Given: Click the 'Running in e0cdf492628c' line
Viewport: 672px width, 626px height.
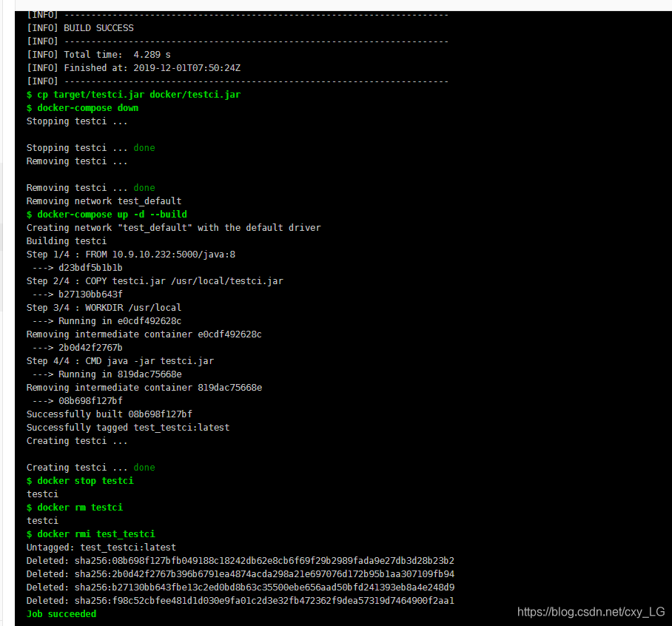Looking at the screenshot, I should [x=107, y=321].
